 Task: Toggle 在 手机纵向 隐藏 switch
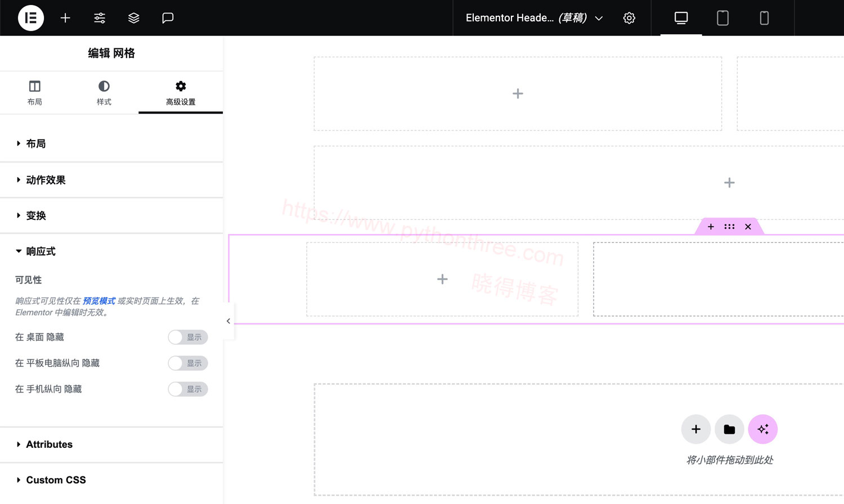188,389
